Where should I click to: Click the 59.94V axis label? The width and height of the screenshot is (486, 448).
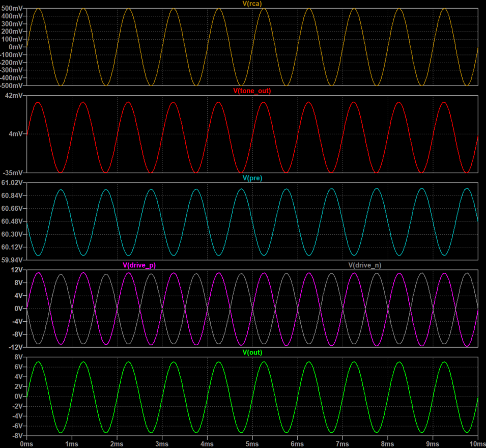[13, 260]
